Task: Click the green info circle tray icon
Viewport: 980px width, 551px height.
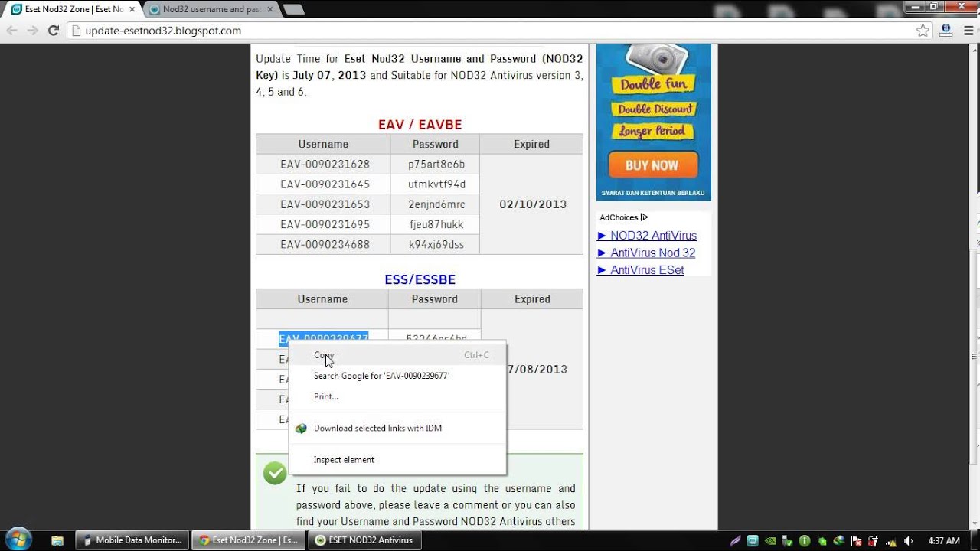Action: (805, 541)
